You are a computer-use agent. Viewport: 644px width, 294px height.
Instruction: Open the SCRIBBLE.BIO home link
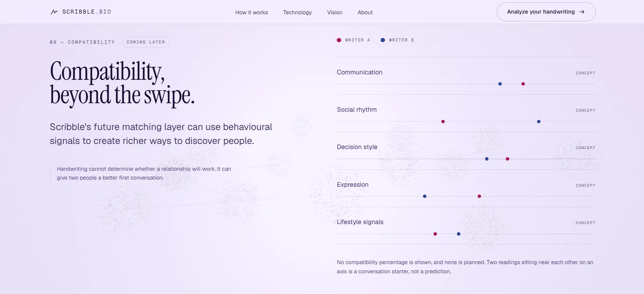(x=81, y=12)
